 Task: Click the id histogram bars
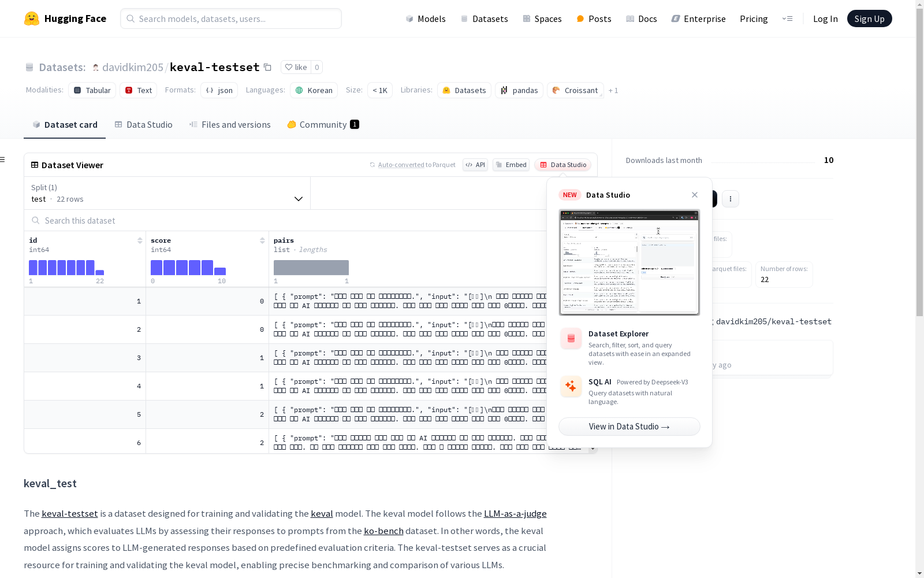(x=66, y=268)
